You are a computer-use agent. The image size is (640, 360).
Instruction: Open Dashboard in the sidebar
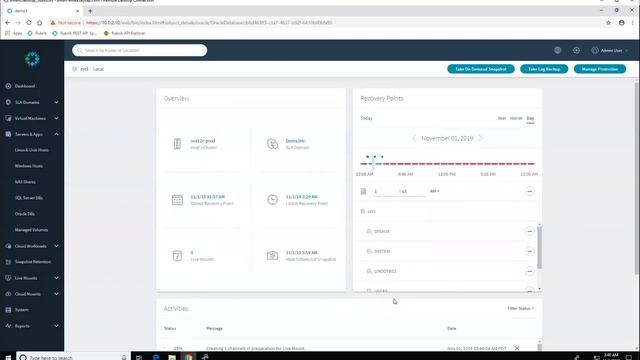coord(24,86)
